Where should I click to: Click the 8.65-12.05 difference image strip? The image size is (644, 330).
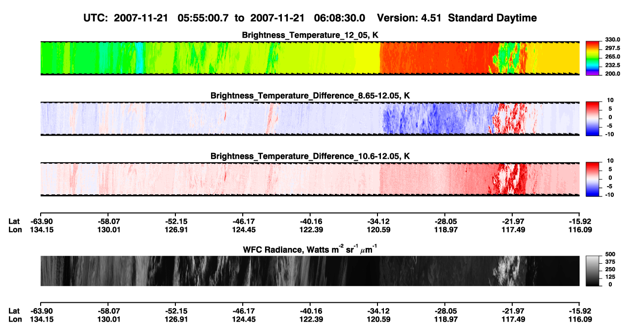coord(310,119)
